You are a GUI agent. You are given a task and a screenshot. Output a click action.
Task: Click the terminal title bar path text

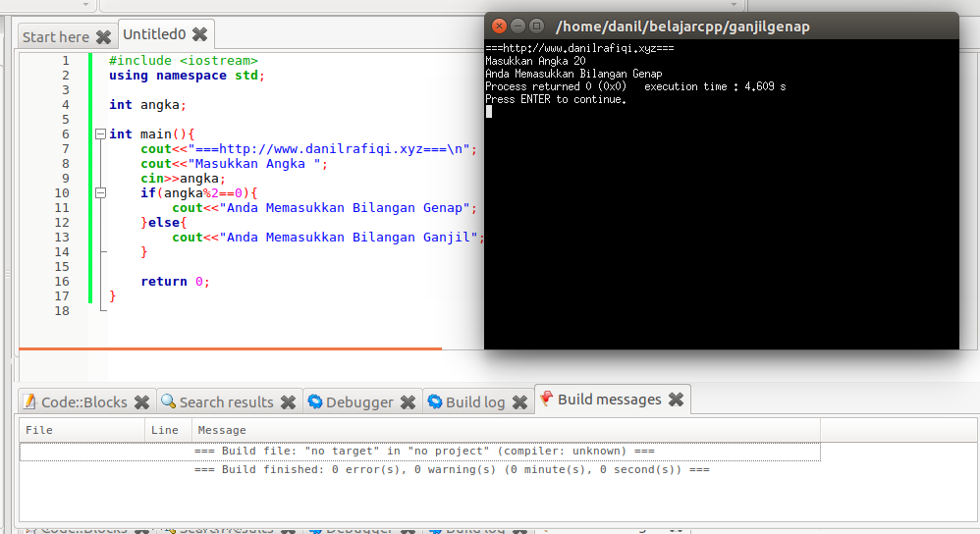tap(682, 27)
